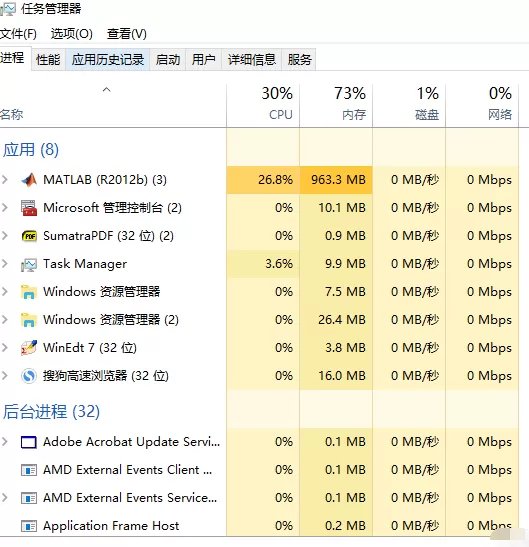Sort processes by 内存 column header
This screenshot has height=547, width=529.
point(336,105)
